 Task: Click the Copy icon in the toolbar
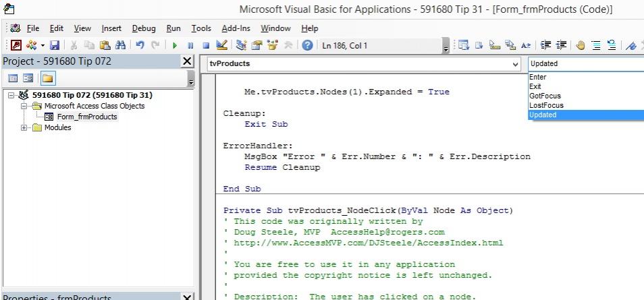pyautogui.click(x=90, y=45)
